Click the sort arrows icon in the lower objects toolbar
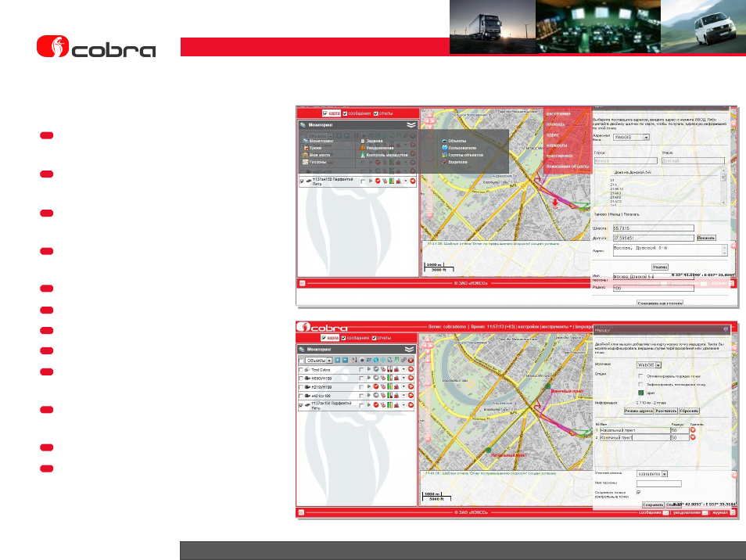Image resolution: width=746 pixels, height=560 pixels. pyautogui.click(x=354, y=361)
